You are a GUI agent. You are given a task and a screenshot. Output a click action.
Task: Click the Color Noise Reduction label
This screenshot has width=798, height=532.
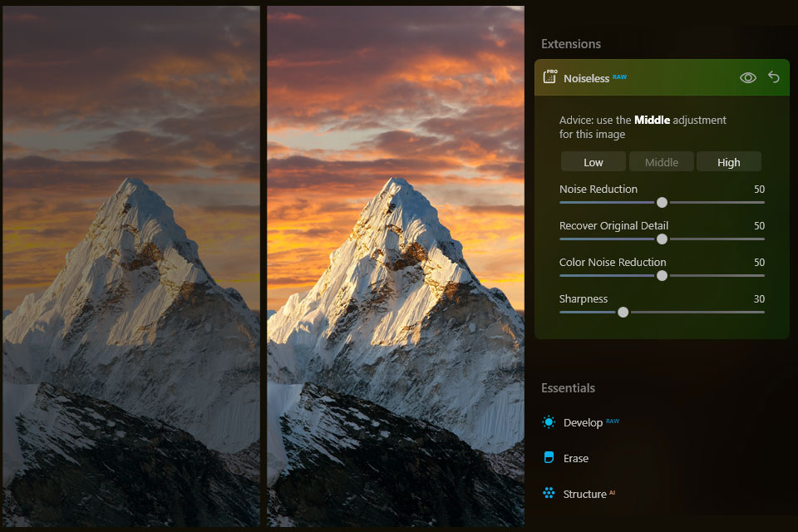[x=613, y=263]
